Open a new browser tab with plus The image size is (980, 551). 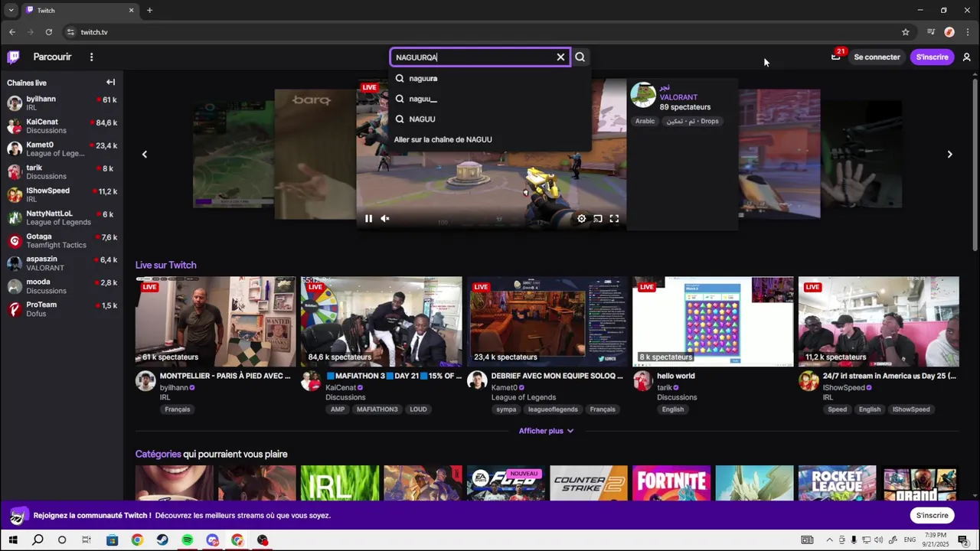click(149, 10)
